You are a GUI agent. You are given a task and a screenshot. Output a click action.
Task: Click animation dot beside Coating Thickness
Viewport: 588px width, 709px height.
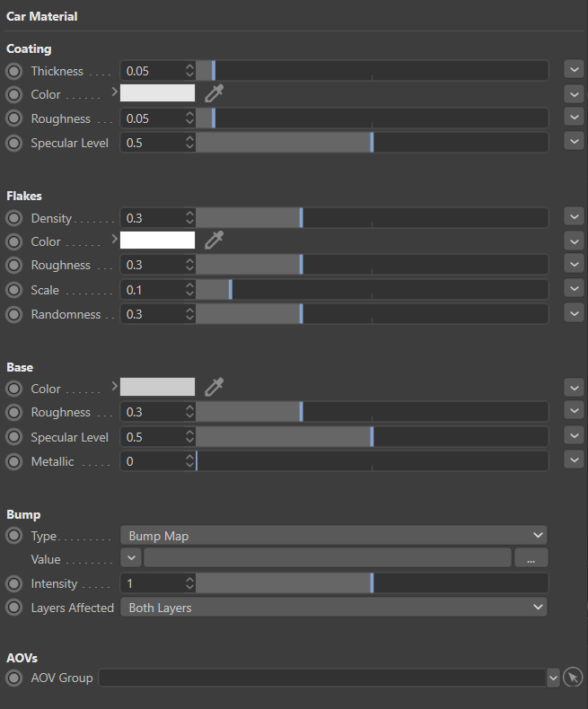(x=14, y=71)
